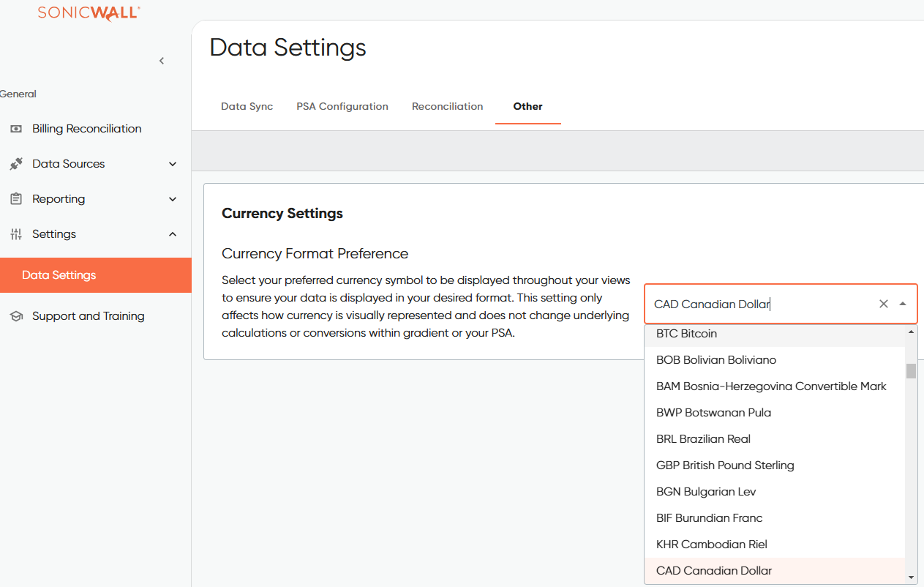Click the Data Settings page title
This screenshot has width=924, height=587.
288,48
